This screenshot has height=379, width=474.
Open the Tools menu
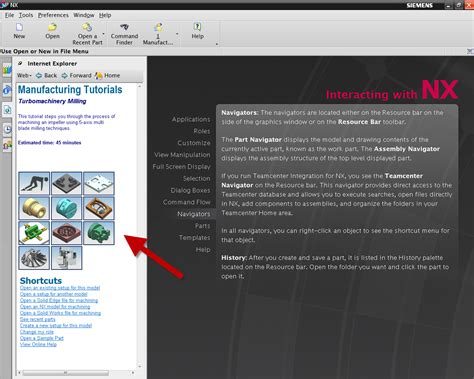click(26, 15)
